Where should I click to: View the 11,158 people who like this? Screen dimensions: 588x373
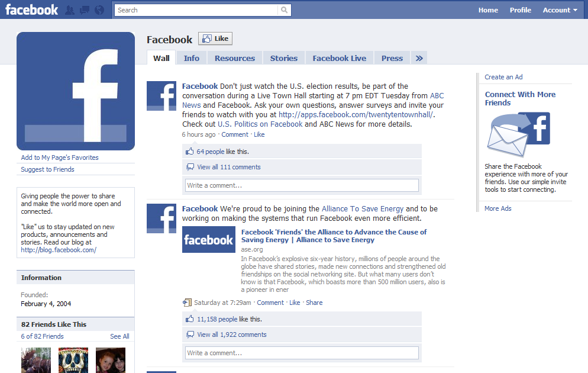[217, 319]
